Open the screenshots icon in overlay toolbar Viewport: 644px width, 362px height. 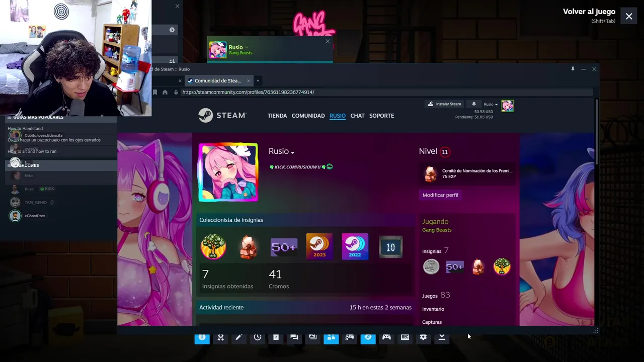[312, 338]
